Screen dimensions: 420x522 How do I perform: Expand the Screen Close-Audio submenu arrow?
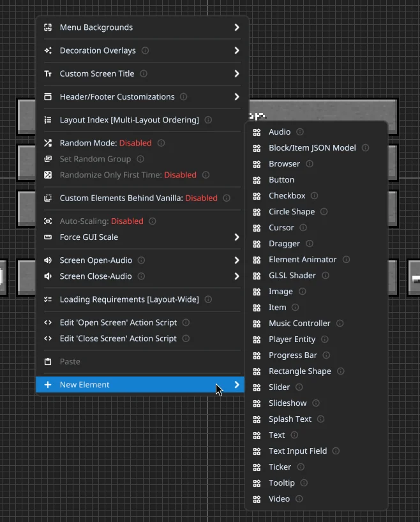click(x=237, y=276)
